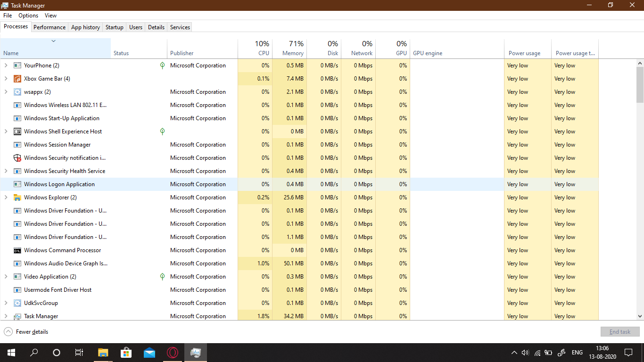Viewport: 644px width, 362px height.
Task: Click the green leaf status icon for YourPhone
Action: 162,66
